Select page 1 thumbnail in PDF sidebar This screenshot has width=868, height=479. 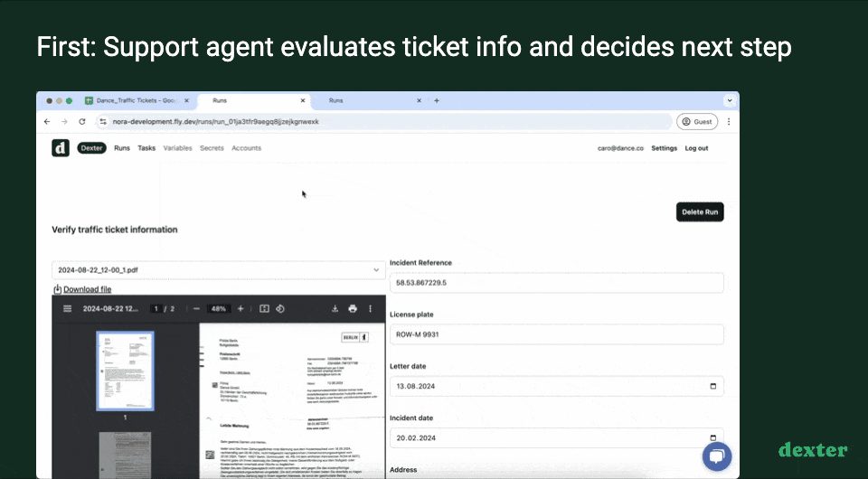coord(125,371)
